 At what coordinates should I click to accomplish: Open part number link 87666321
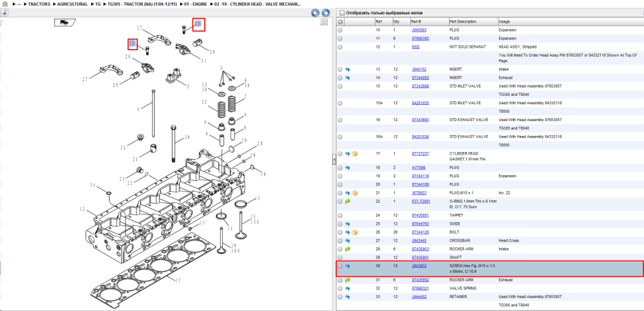(x=420, y=288)
